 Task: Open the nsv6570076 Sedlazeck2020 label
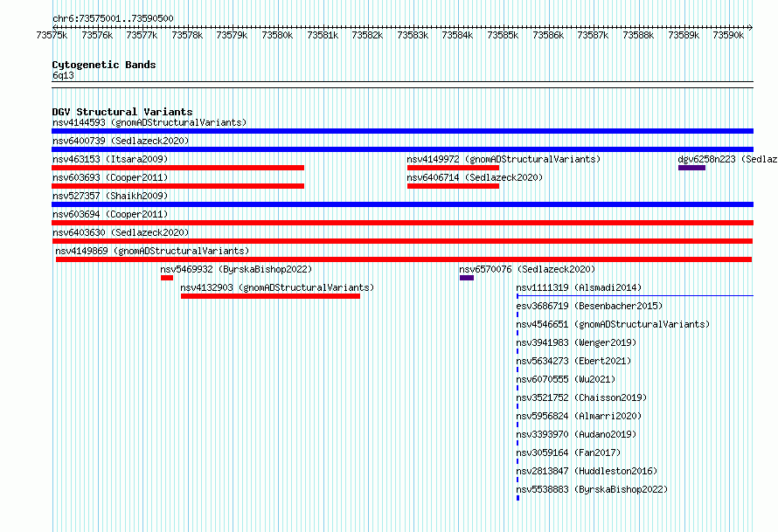pyautogui.click(x=527, y=269)
